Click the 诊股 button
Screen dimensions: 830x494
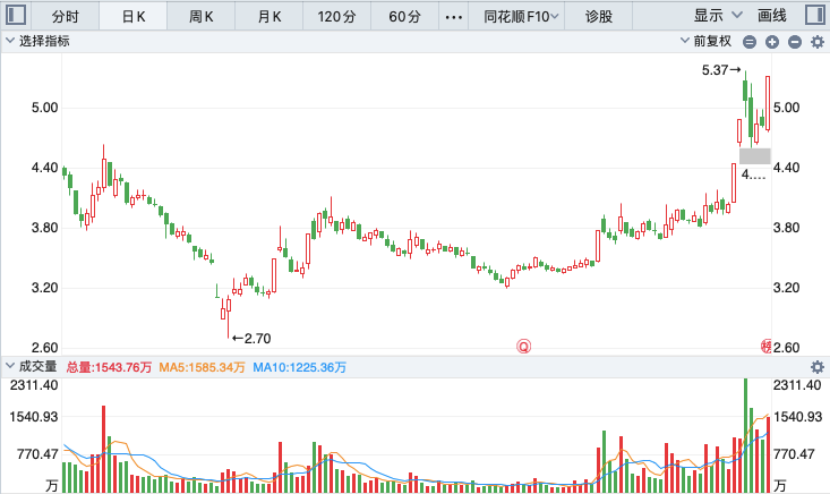pyautogui.click(x=599, y=16)
